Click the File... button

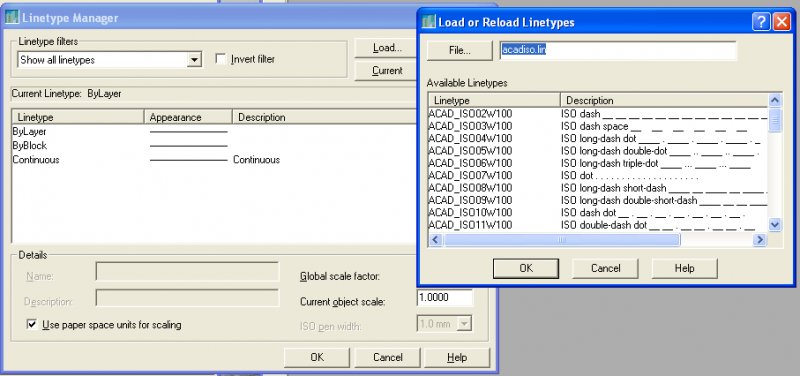pos(460,51)
